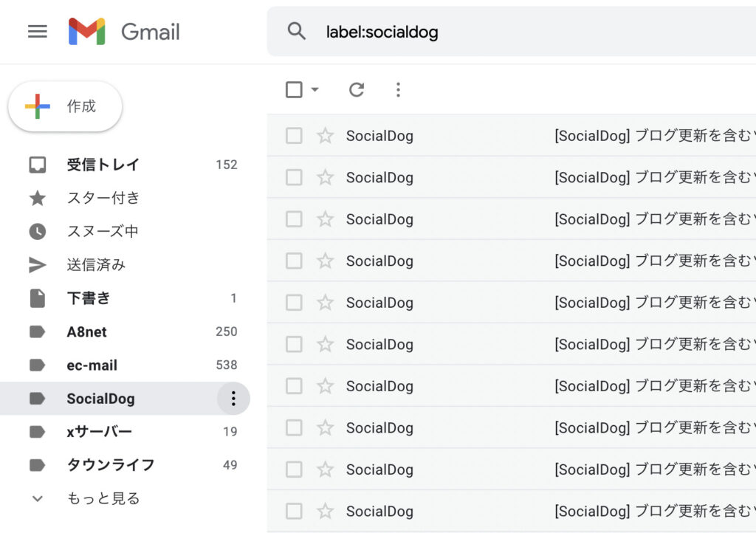Open SocialDog label options three-dot menu
756x533 pixels.
click(x=233, y=399)
